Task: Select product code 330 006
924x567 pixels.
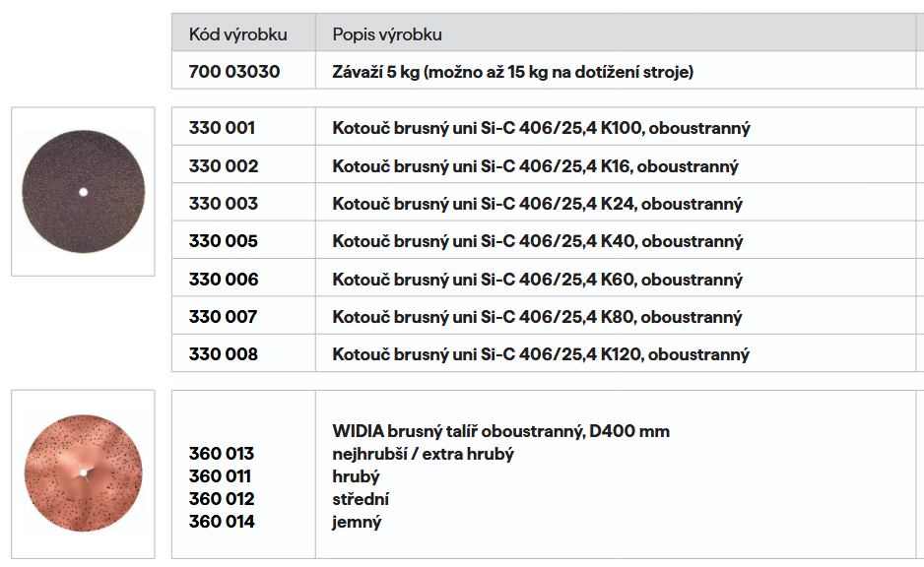Action: click(224, 280)
